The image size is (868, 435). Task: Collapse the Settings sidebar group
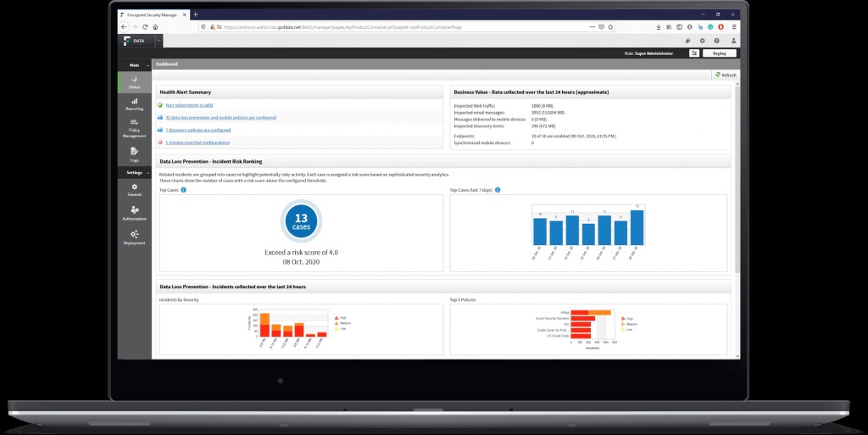click(148, 173)
